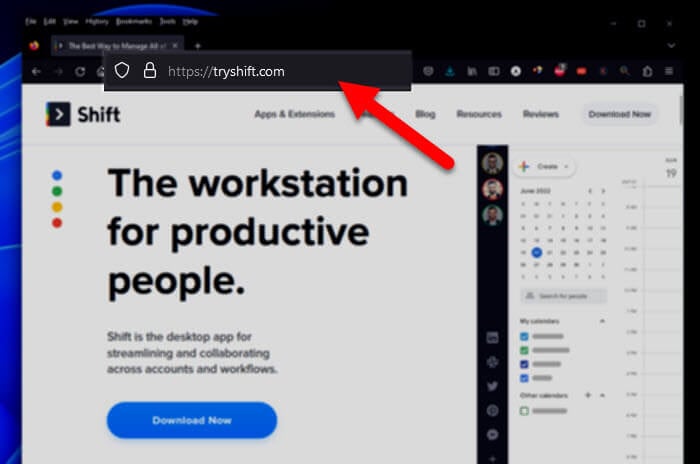Go to previous month in mini calendar
The width and height of the screenshot is (700, 464).
click(x=590, y=191)
